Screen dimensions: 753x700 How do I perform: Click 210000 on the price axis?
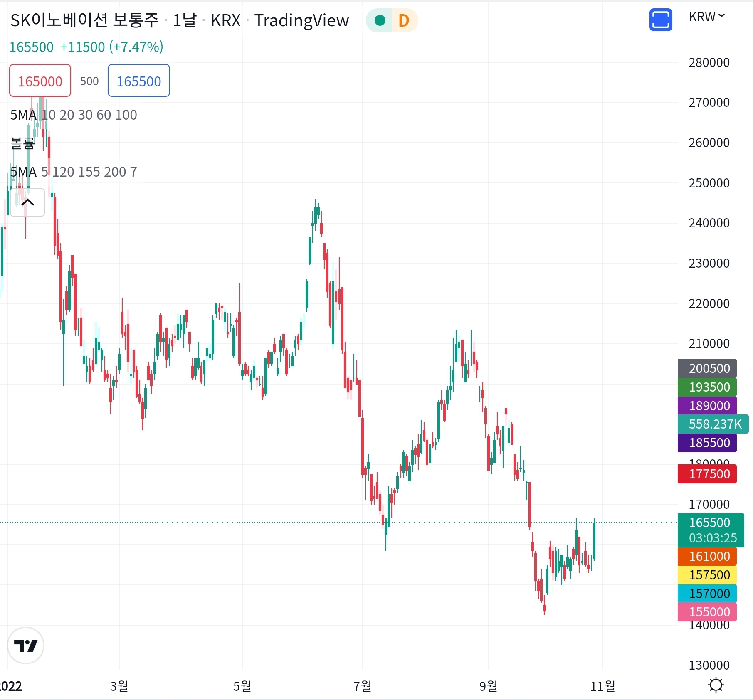[709, 343]
